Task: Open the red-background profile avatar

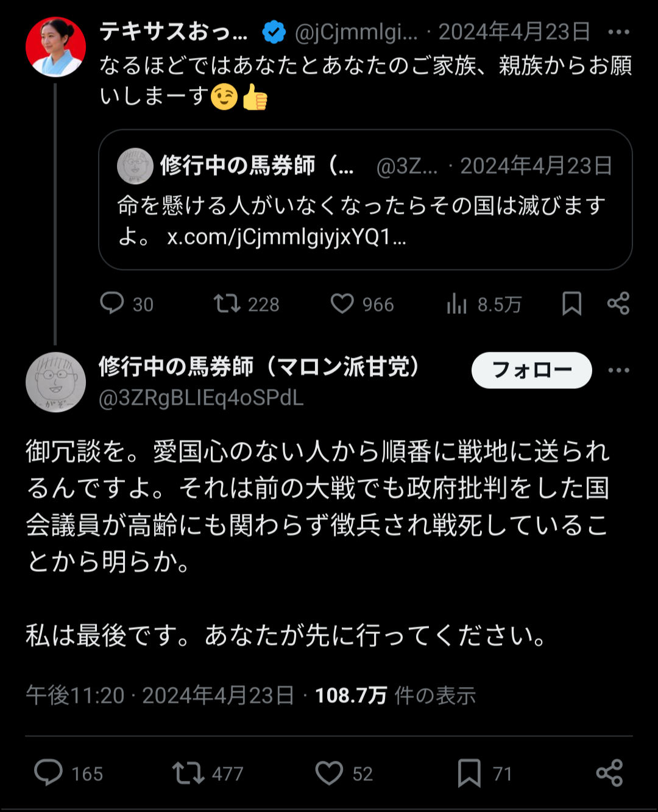Action: (55, 47)
